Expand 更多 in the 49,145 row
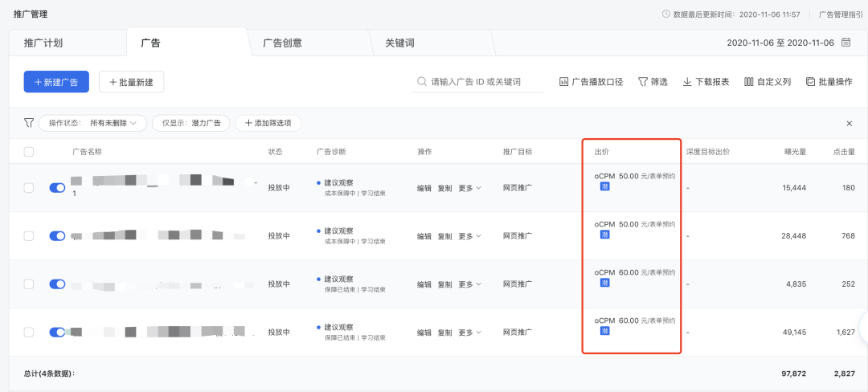Screen dimensions: 868x392 click(470, 333)
